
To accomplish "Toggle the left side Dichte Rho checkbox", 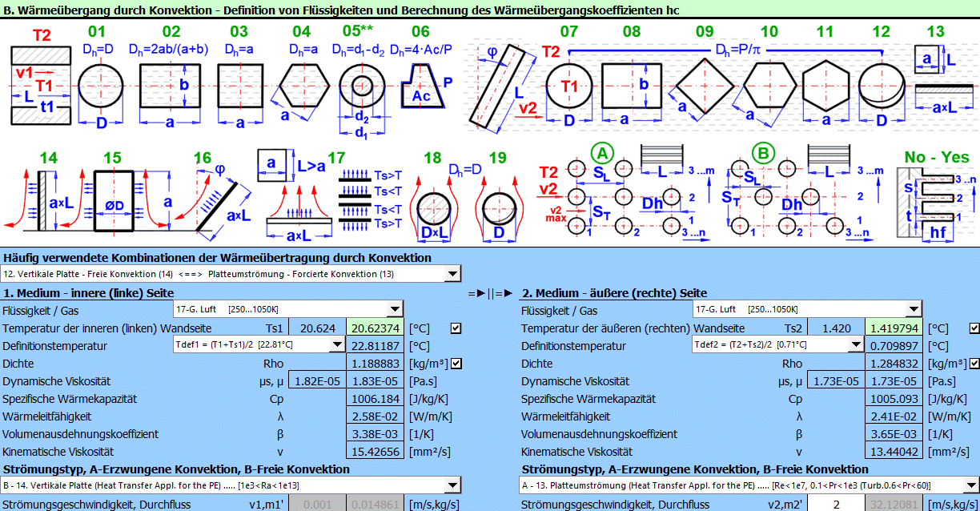I will pyautogui.click(x=456, y=363).
